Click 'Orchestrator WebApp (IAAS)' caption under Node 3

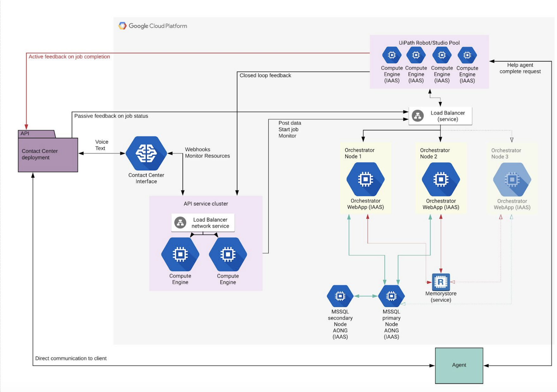click(512, 204)
